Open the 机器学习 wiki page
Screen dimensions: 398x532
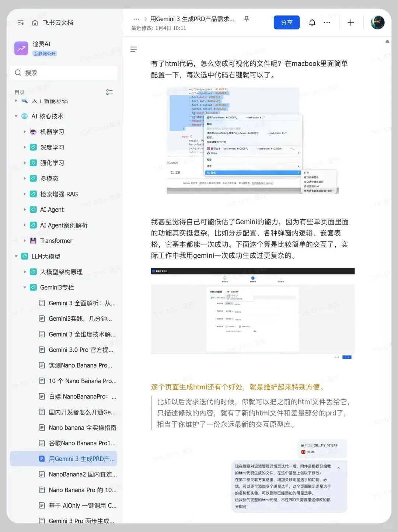point(52,132)
